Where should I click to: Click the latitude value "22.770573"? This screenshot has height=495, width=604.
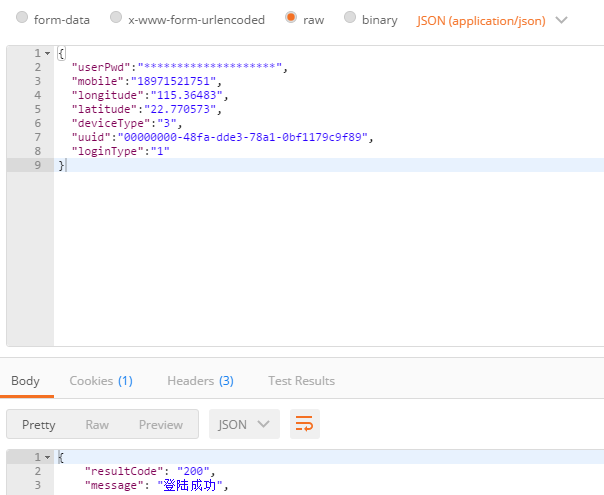pyautogui.click(x=180, y=109)
